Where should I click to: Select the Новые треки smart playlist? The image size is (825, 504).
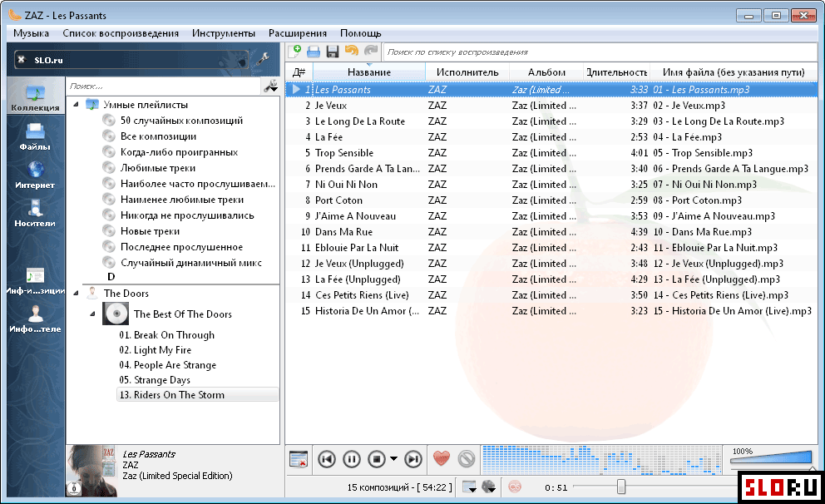pos(150,231)
